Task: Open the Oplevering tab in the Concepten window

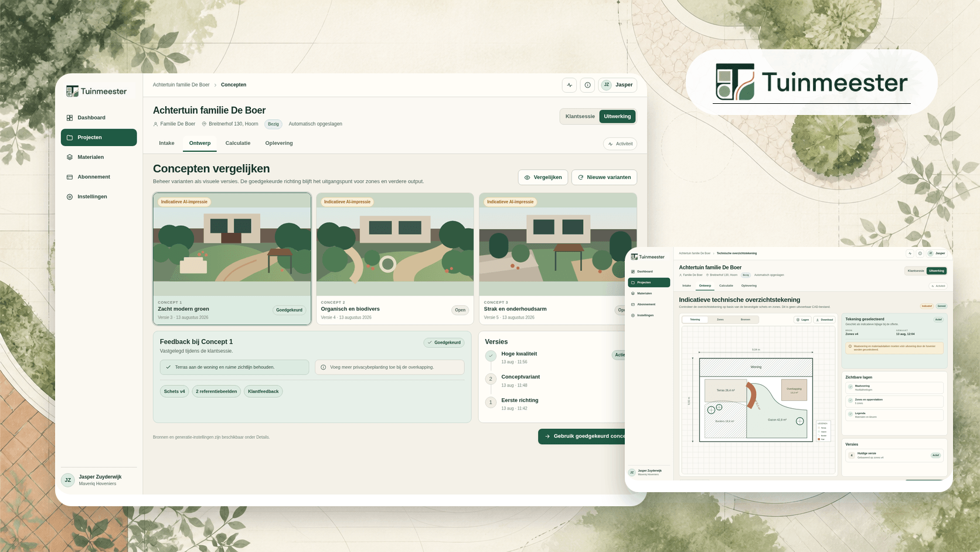Action: point(279,143)
